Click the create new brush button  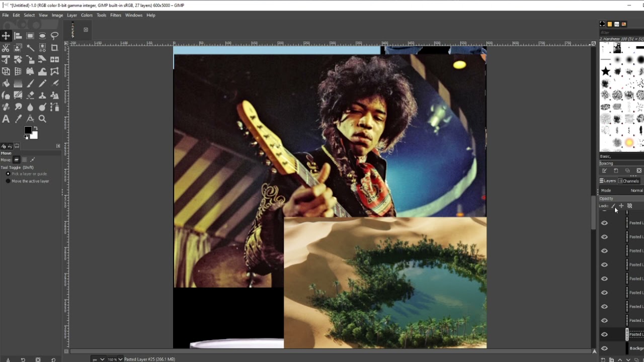pyautogui.click(x=616, y=170)
